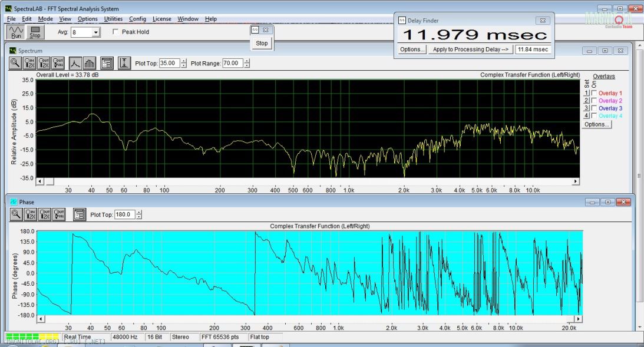Click Spectrum scrollbar left arrow
Image resolution: width=644 pixels, height=347 pixels.
coord(40,181)
